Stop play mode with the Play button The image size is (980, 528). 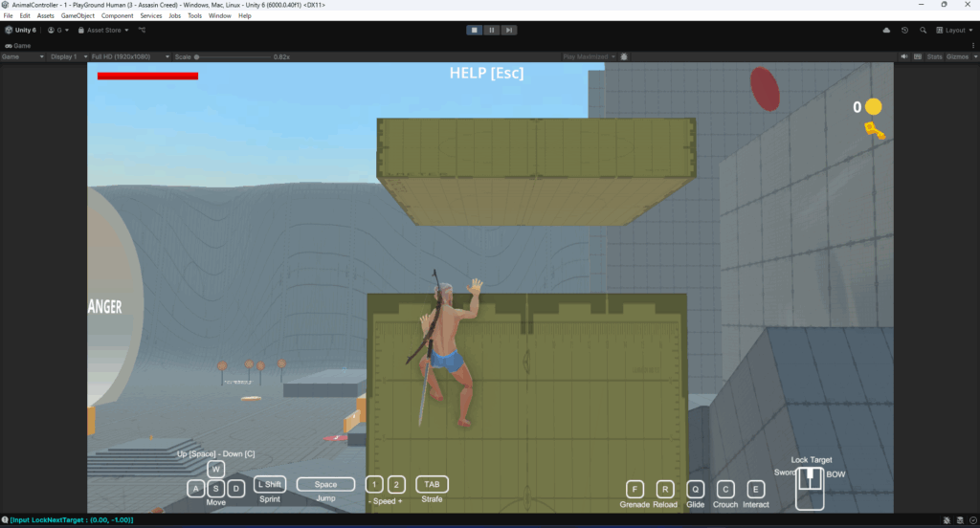475,30
